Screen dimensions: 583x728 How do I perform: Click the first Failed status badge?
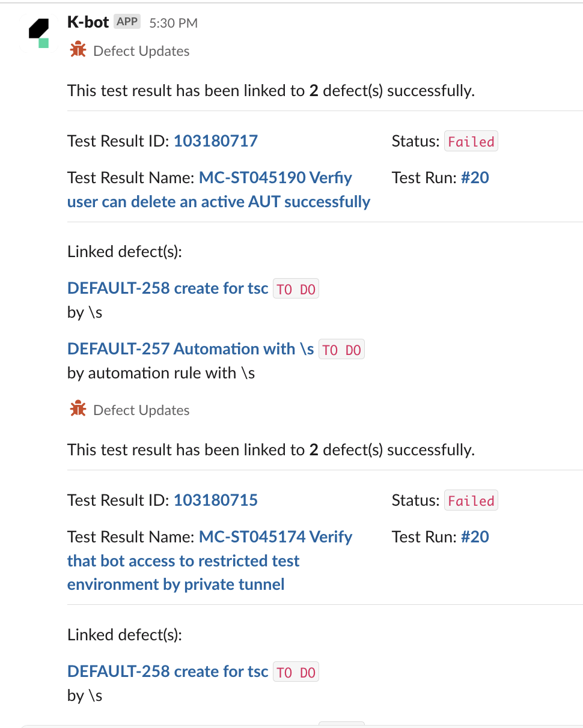tap(471, 141)
